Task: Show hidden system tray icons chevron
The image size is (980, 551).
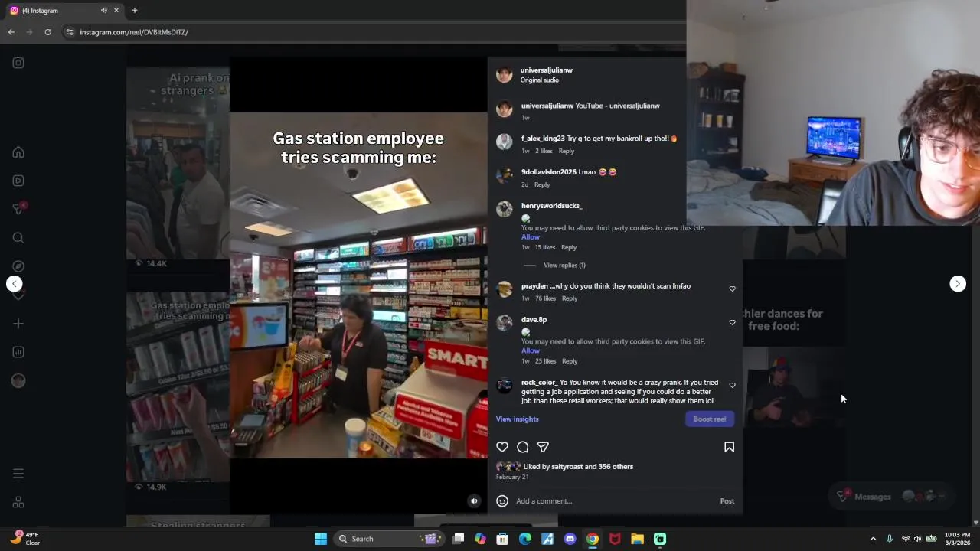Action: pyautogui.click(x=873, y=539)
